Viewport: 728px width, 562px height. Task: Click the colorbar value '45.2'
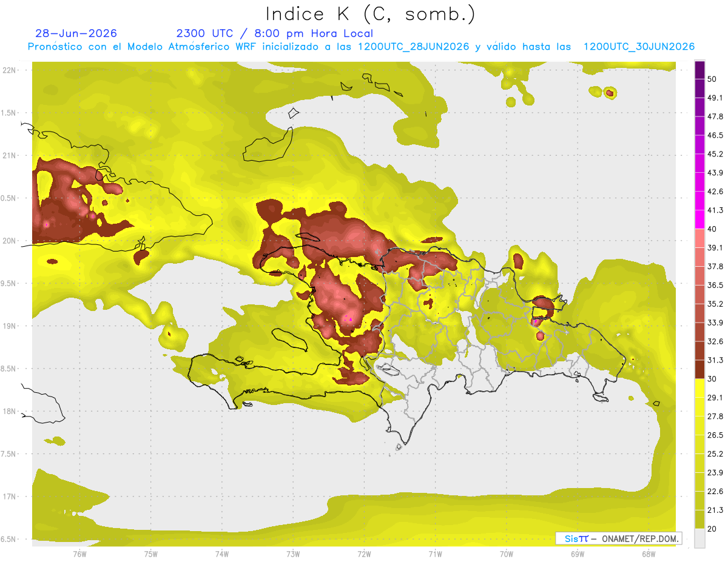click(x=715, y=154)
